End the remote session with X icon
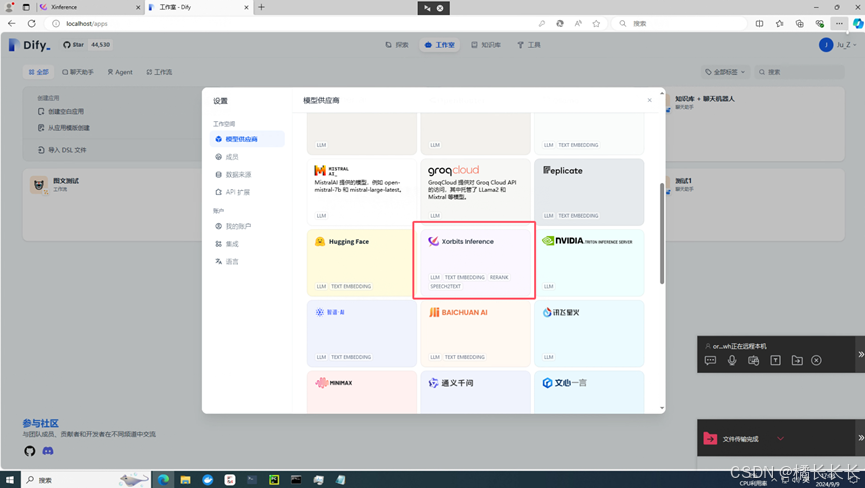 pyautogui.click(x=816, y=360)
